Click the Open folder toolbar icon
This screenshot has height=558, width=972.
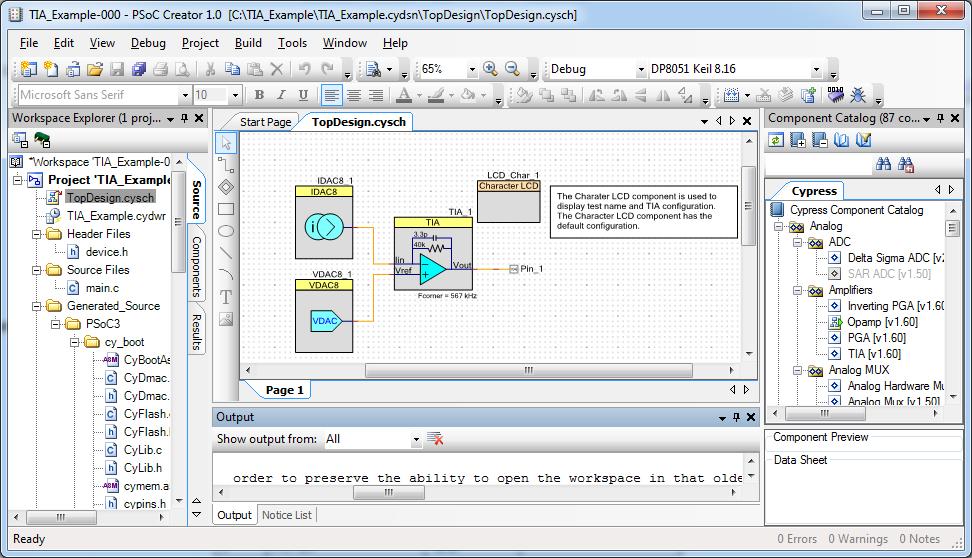[95, 69]
